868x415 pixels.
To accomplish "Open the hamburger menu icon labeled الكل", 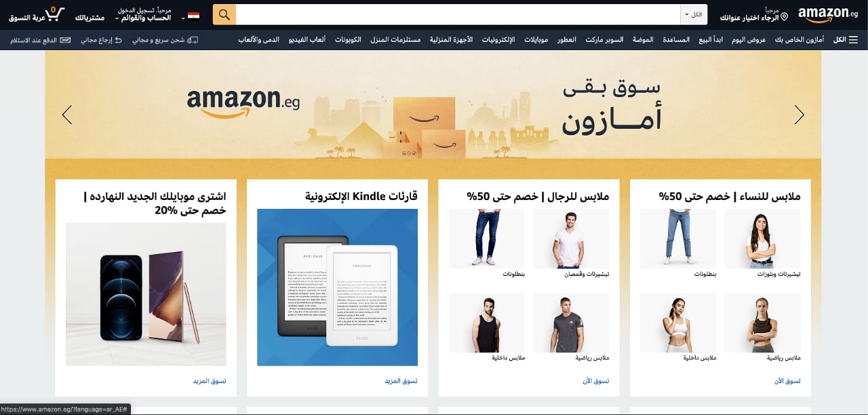I will pyautogui.click(x=846, y=40).
